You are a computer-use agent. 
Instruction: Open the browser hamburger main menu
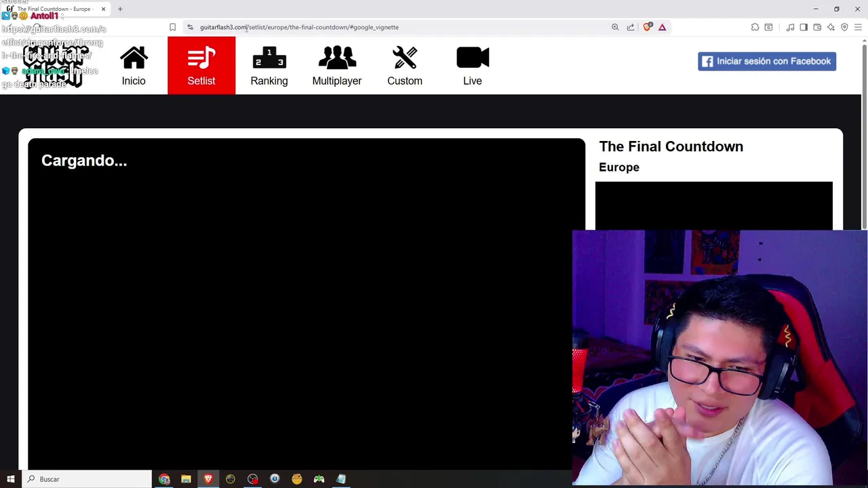coord(858,27)
